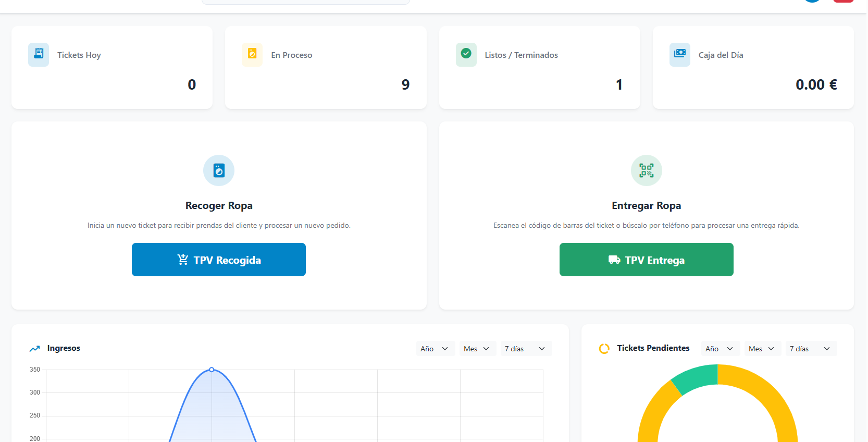Click the Tickets Hoy receipt icon
The image size is (868, 442).
tap(39, 54)
